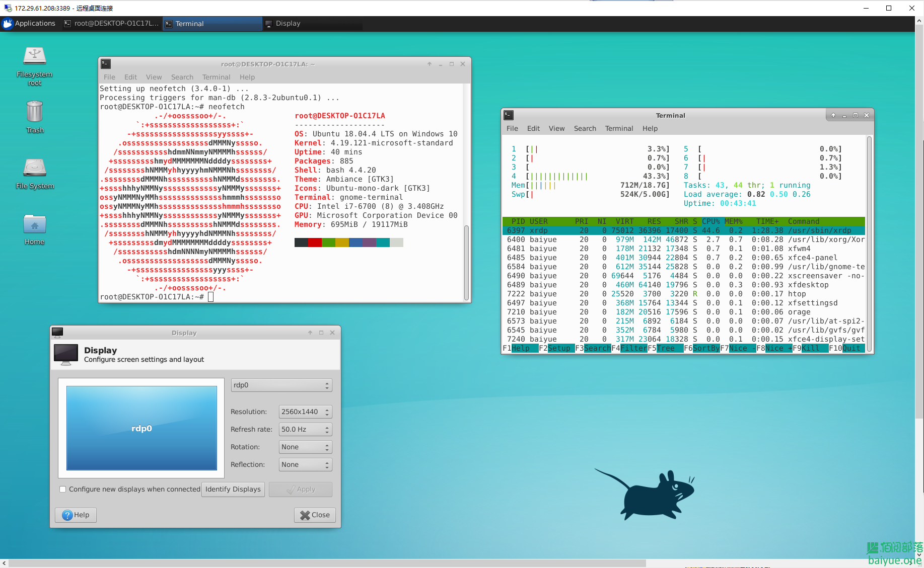Open File menu in htop Terminal window
The width and height of the screenshot is (924, 568).
pyautogui.click(x=512, y=128)
